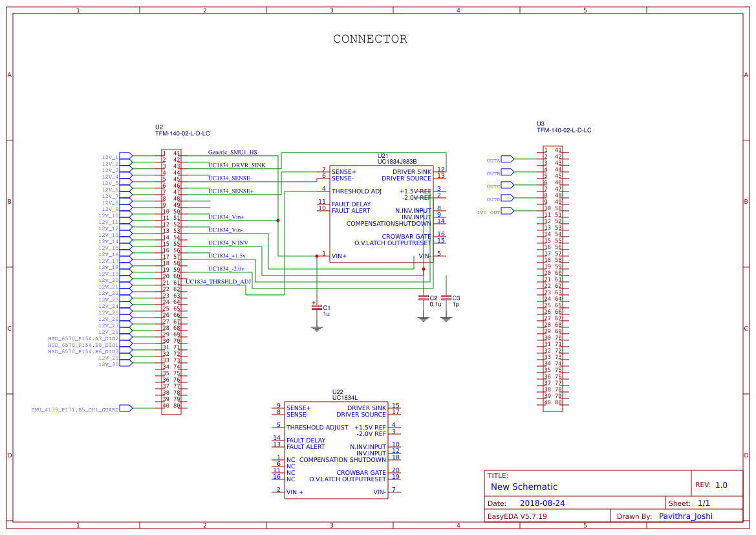756x535 pixels.
Task: Click the UC1834_-2.0v net label
Action: 226,269
